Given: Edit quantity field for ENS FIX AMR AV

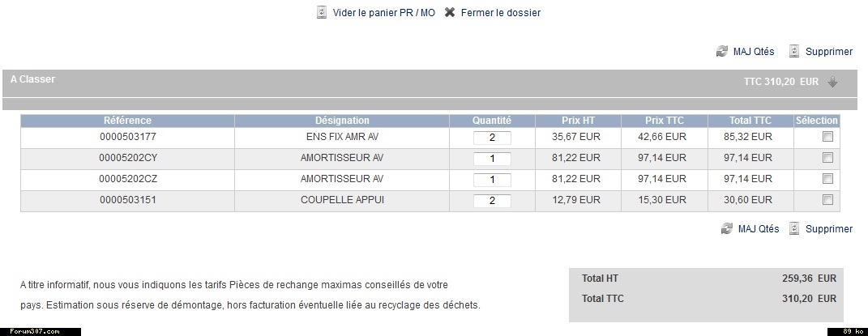Looking at the screenshot, I should point(492,138).
